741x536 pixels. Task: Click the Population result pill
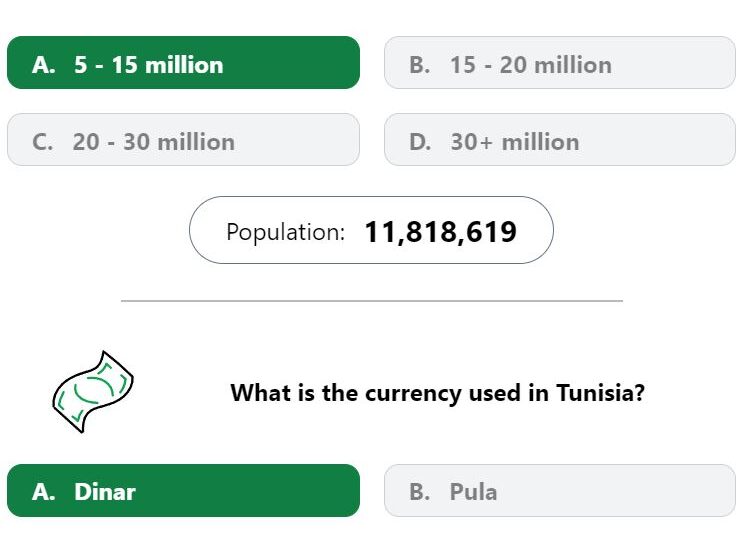click(371, 230)
